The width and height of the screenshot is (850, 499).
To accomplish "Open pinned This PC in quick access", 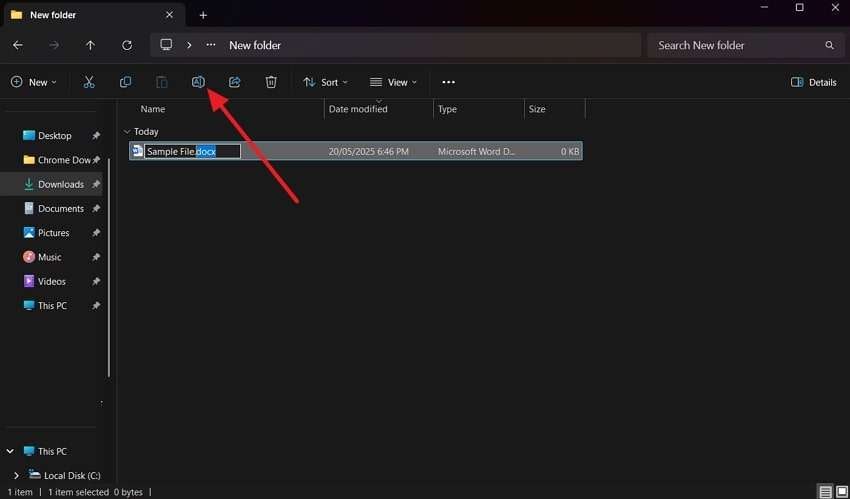I will 53,306.
